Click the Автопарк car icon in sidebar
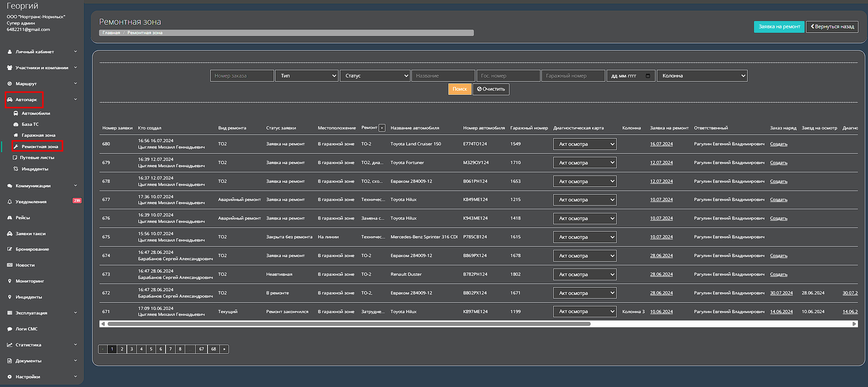 (x=10, y=100)
